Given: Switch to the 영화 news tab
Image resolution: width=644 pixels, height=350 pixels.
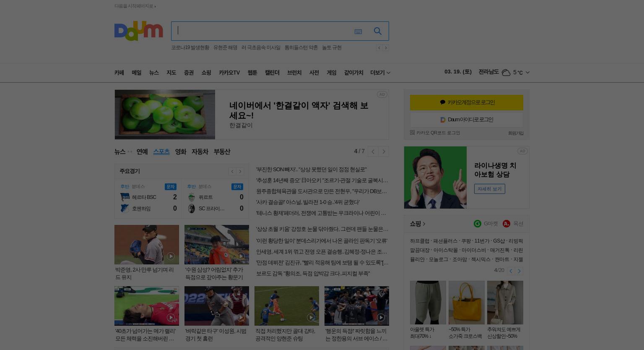Looking at the screenshot, I should tap(181, 151).
